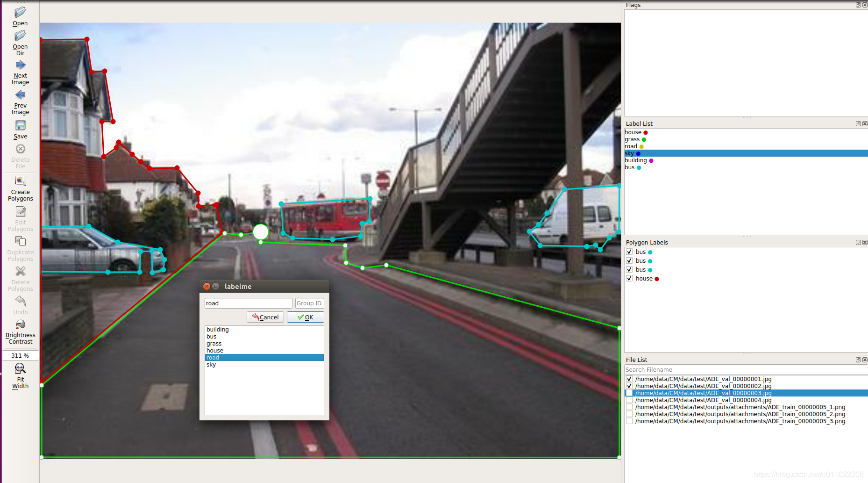This screenshot has height=483, width=868.
Task: Check the ADE_val_00000004.jpg file checkbox
Action: 629,400
